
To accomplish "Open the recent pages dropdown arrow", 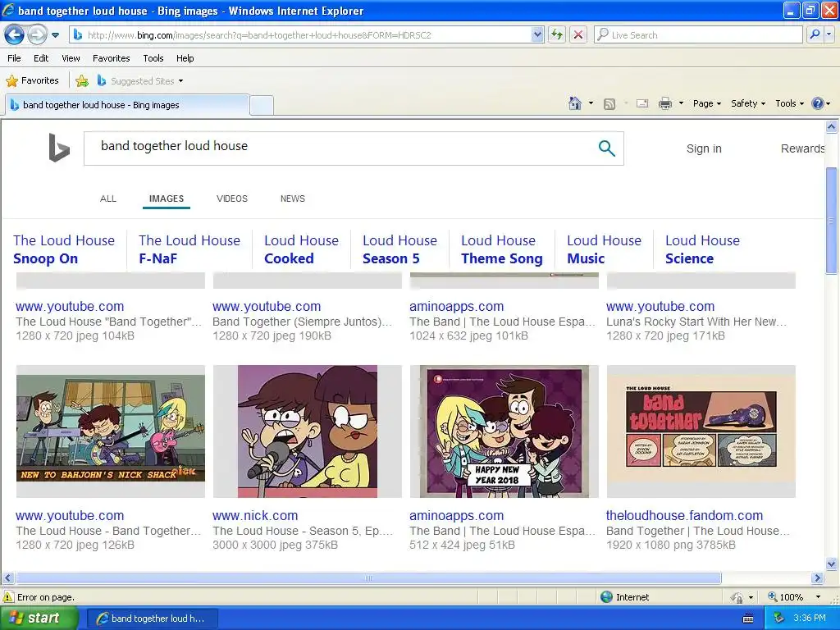I will pyautogui.click(x=55, y=35).
